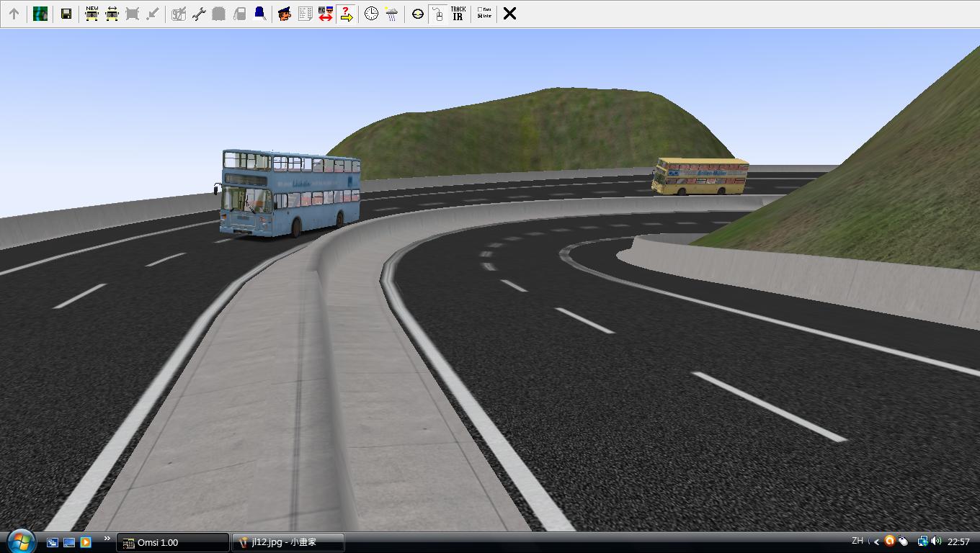Click the grayed bus frame icon
Viewport: 980px width, 553px height.
pyautogui.click(x=132, y=14)
